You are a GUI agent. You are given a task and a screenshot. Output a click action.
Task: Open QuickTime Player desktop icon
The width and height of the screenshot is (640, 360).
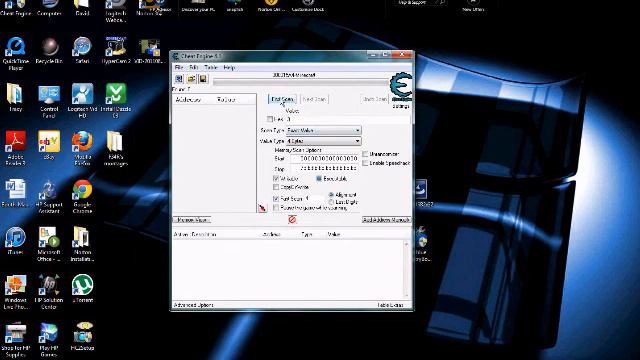(x=16, y=53)
